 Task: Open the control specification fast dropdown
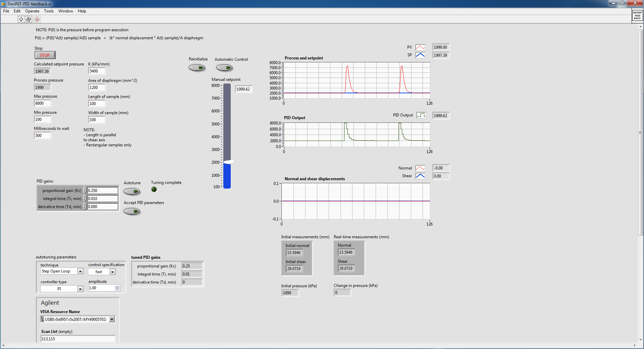pos(113,272)
